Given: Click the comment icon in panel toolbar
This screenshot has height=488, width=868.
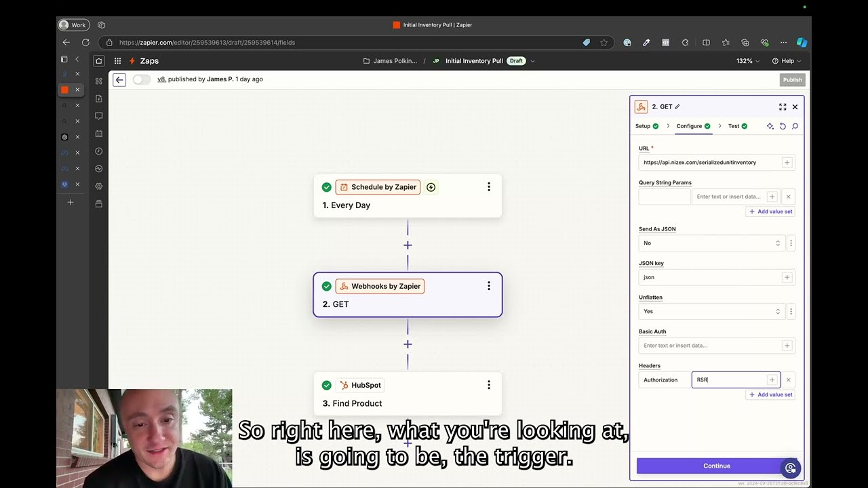Looking at the screenshot, I should [795, 126].
